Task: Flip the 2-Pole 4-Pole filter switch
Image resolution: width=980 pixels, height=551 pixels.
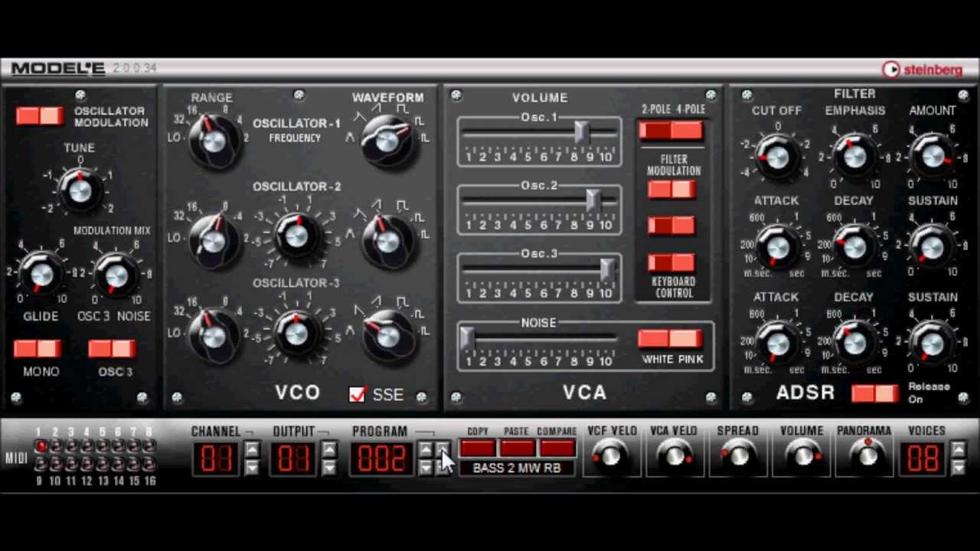Action: 671,131
